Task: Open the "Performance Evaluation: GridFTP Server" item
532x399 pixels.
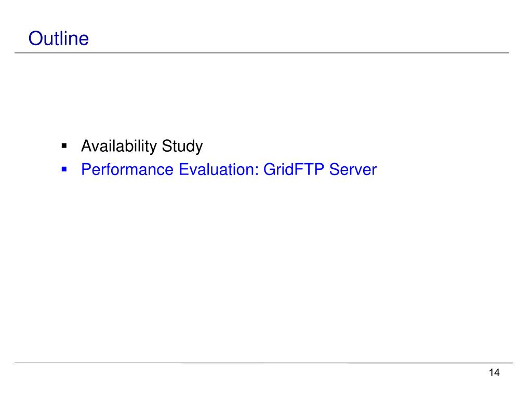Action: tap(229, 169)
